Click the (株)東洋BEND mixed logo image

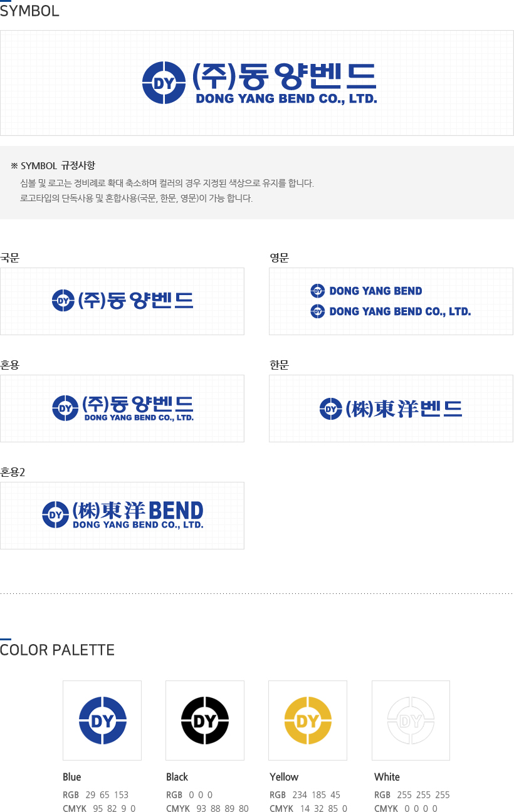pos(122,515)
